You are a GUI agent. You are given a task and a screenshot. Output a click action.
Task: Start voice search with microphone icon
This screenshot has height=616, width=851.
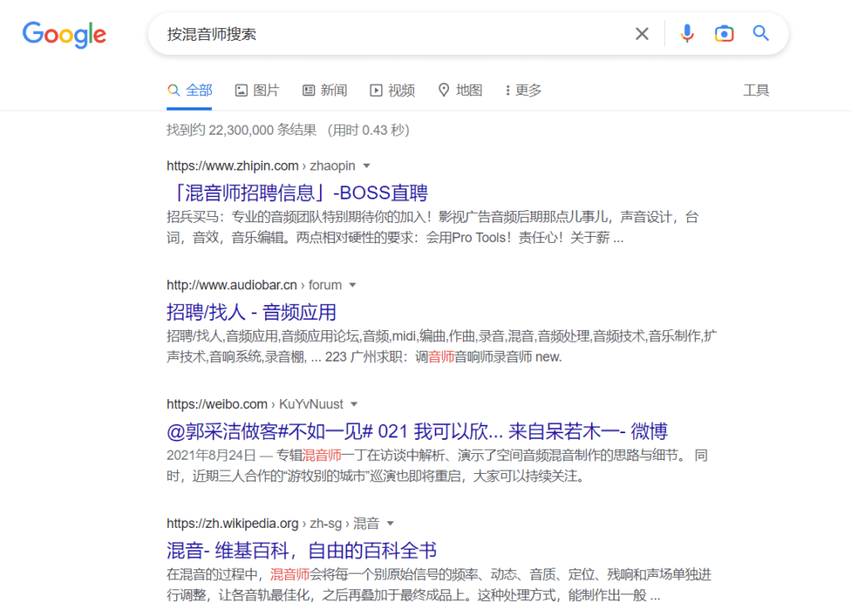[x=686, y=34]
